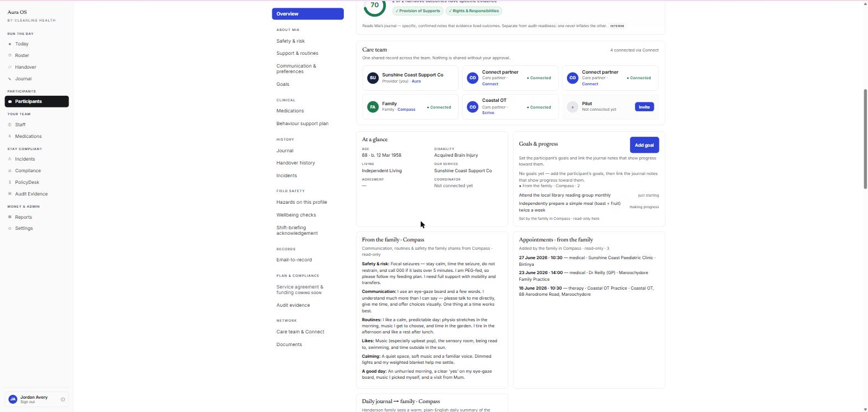The width and height of the screenshot is (868, 412).
Task: Click the 23 June 2026 Dr Reilly appointment
Action: pyautogui.click(x=583, y=276)
